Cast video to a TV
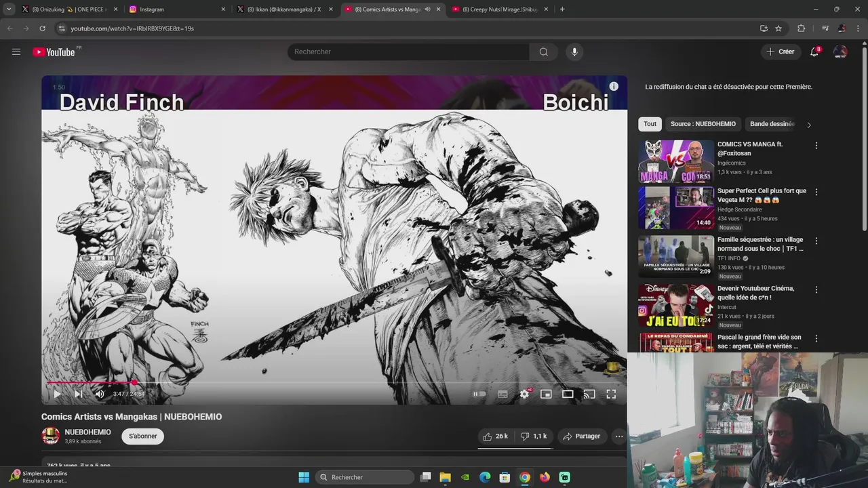The image size is (868, 488). [589, 394]
